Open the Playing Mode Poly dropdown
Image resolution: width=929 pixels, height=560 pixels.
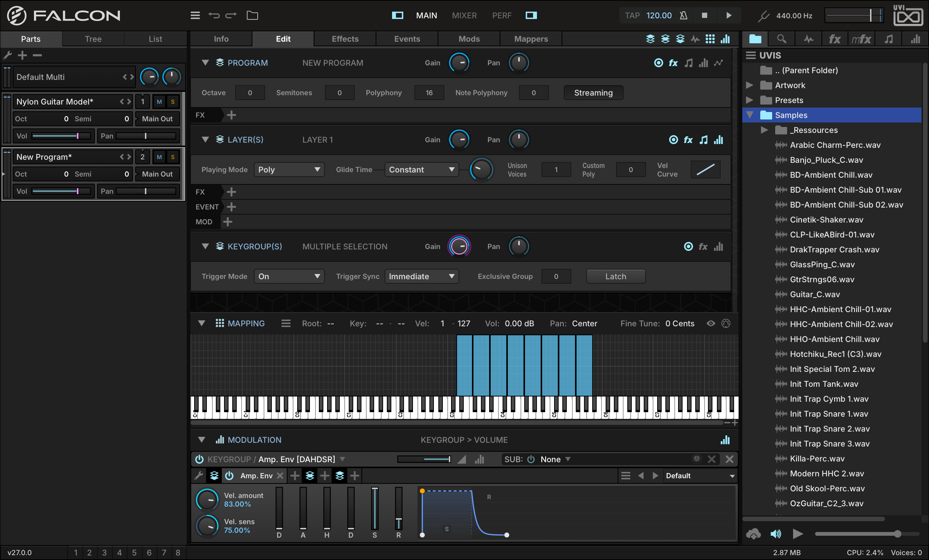[x=289, y=169]
